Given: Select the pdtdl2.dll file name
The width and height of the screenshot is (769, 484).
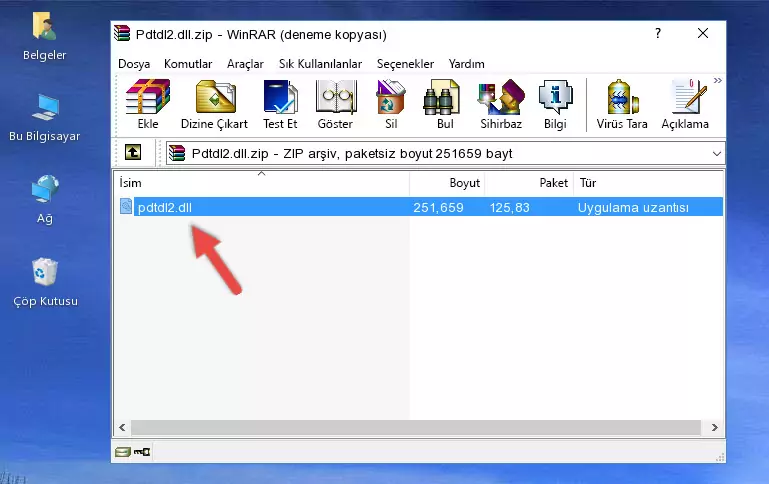Looking at the screenshot, I should pyautogui.click(x=164, y=207).
